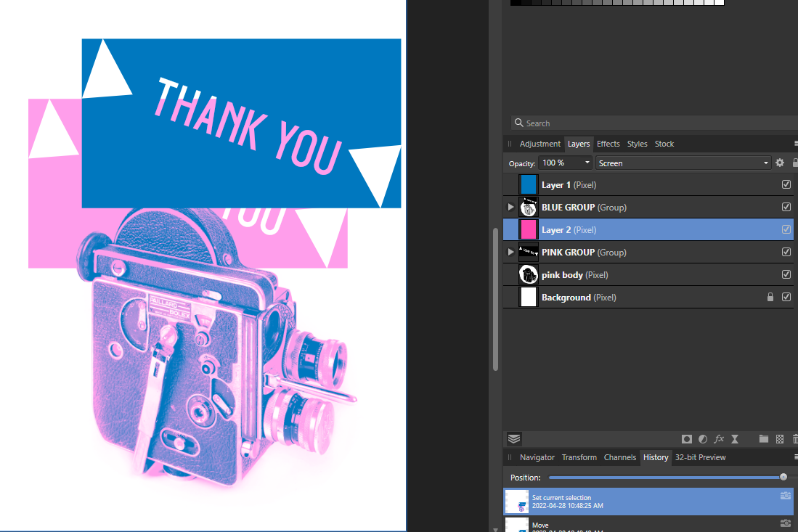Viewport: 798px width, 532px height.
Task: Select the Layers tab
Action: click(x=579, y=144)
